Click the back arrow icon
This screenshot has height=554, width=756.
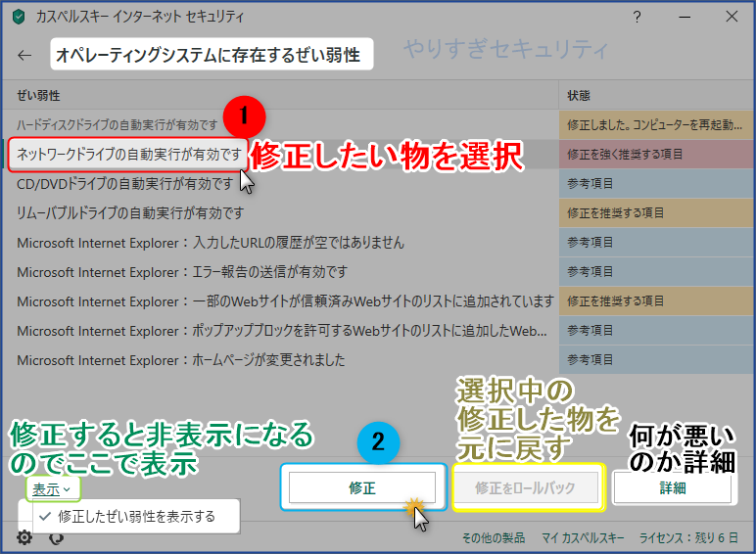point(24,56)
